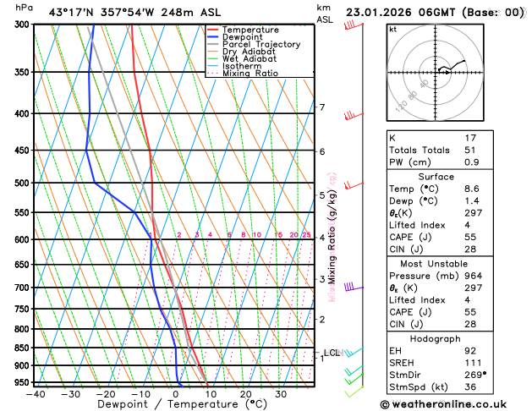Click the hPa axis unit label
Image resolution: width=532 pixels, height=411 pixels.
pos(24,8)
